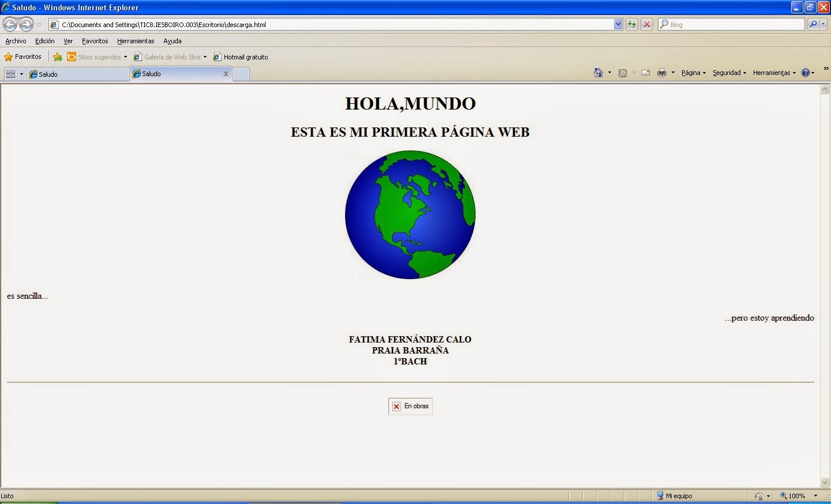Click Mi equipo security zone in status bar

[x=674, y=496]
